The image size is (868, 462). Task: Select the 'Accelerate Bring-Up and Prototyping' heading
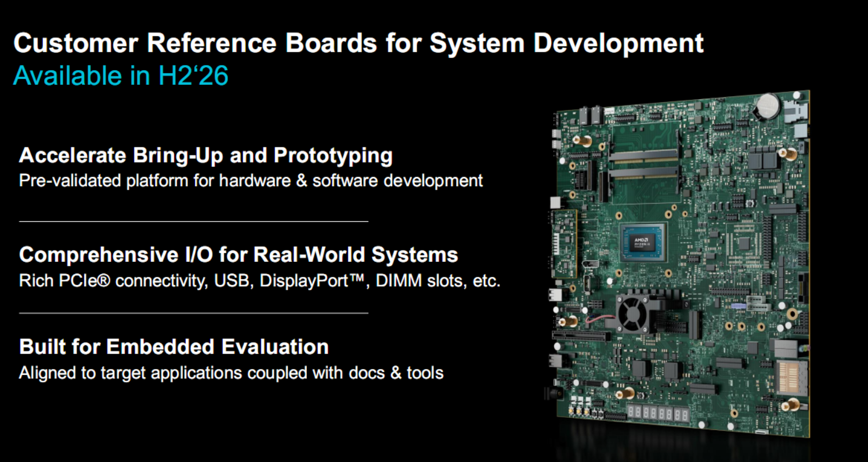click(x=206, y=156)
